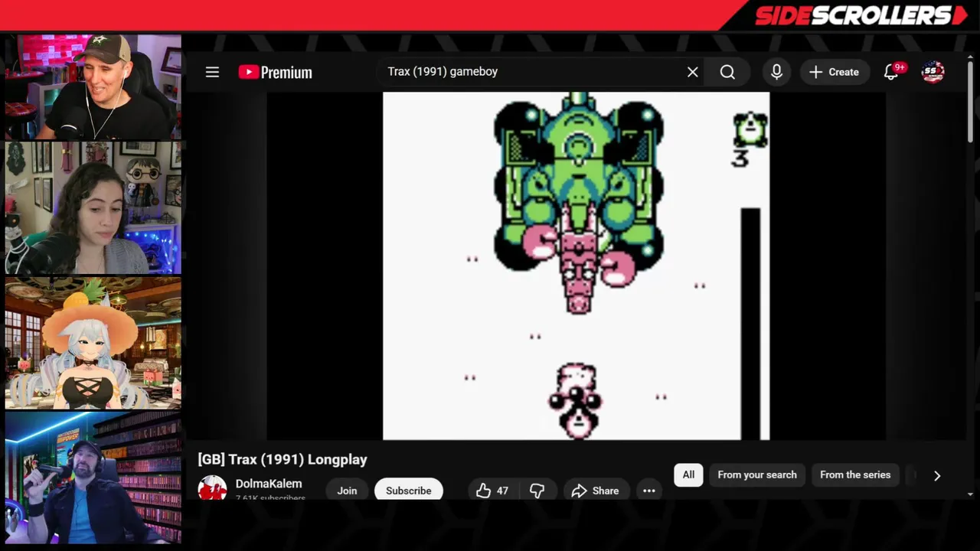The width and height of the screenshot is (980, 551).
Task: Run search with the magnifier button
Action: pyautogui.click(x=727, y=72)
